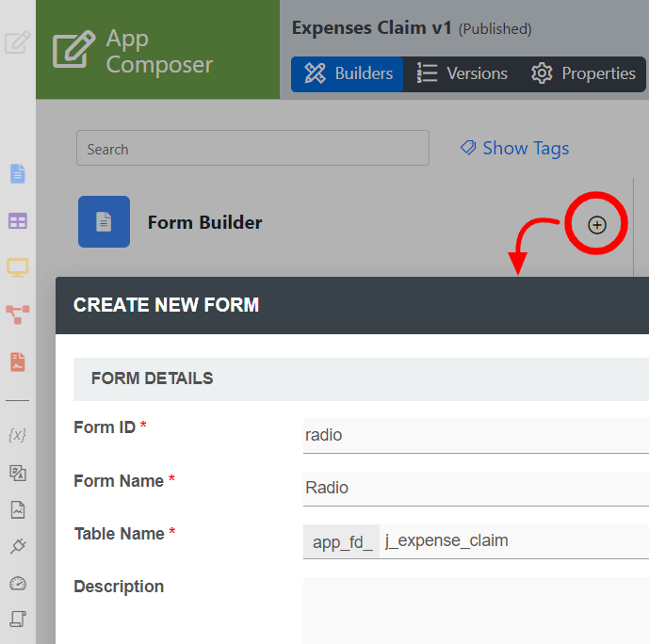This screenshot has width=649, height=644.
Task: Add a new form with plus button
Action: (597, 225)
